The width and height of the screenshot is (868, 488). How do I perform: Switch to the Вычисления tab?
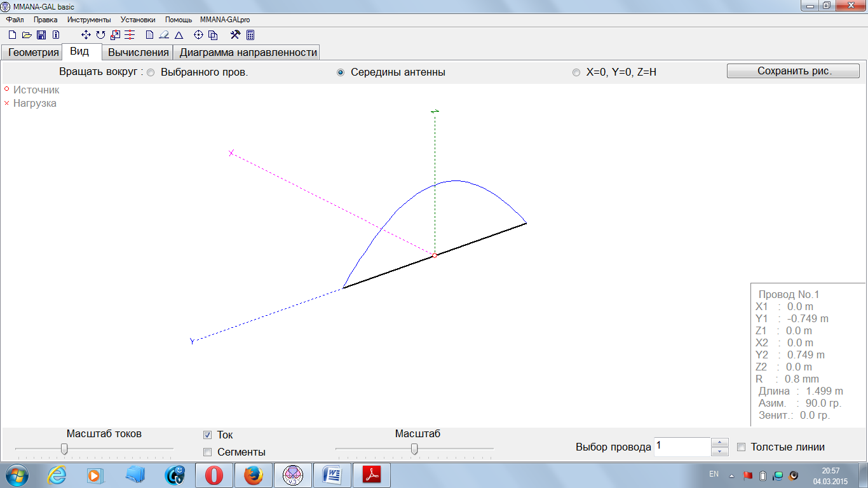(138, 53)
